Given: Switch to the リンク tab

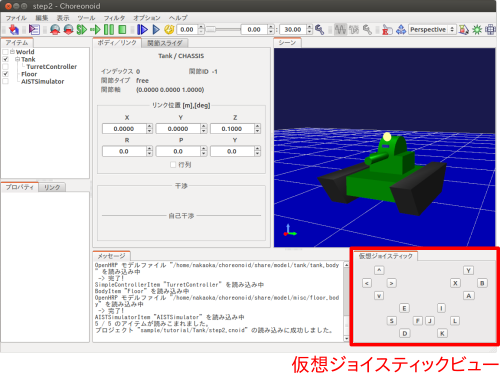Looking at the screenshot, I should (52, 187).
